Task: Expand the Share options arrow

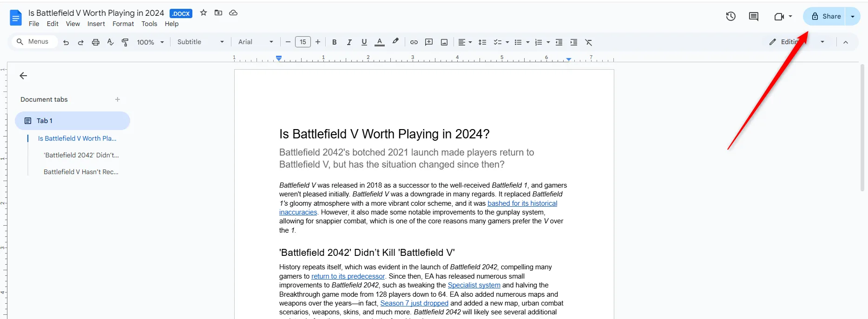Action: point(853,16)
